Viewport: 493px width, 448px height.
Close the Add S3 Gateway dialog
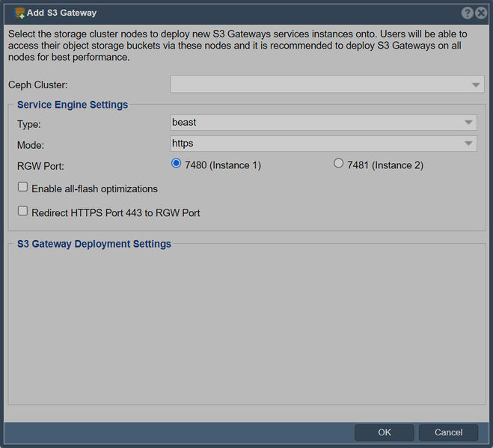tap(481, 13)
